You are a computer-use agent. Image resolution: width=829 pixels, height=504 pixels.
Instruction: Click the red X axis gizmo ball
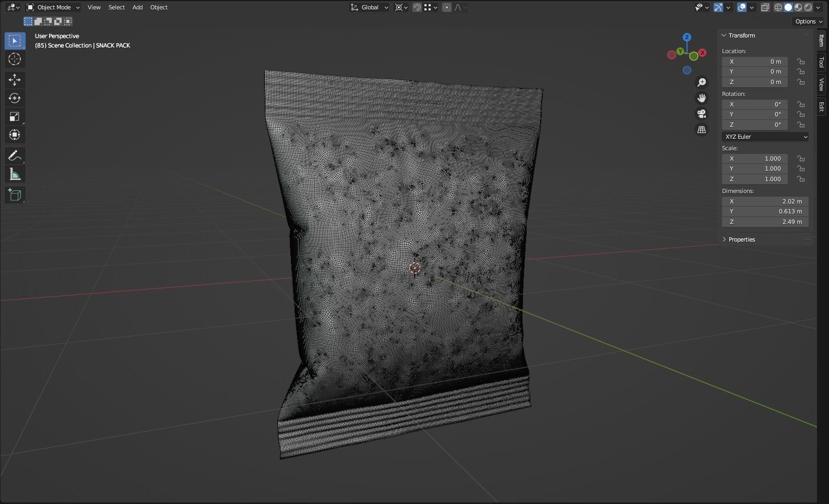703,53
